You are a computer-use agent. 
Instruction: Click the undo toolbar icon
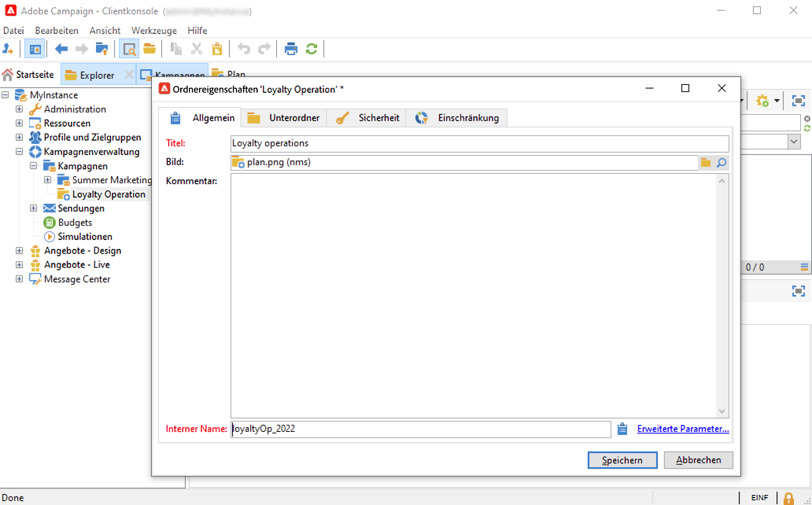[x=244, y=49]
